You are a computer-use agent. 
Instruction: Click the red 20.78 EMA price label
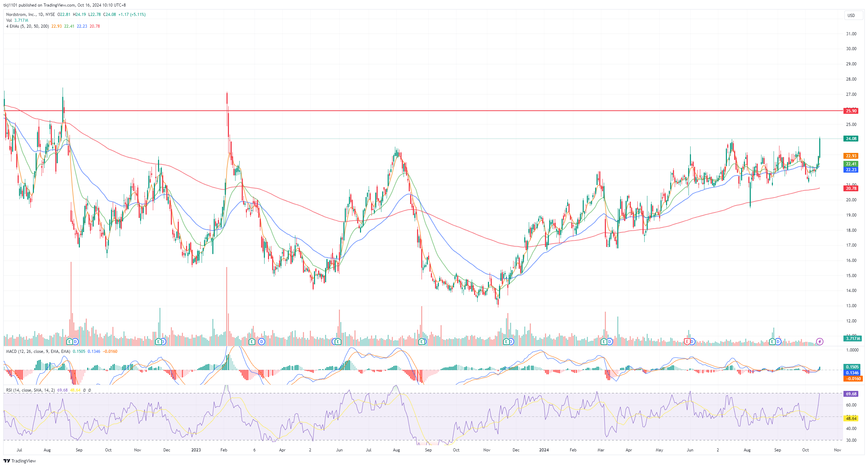851,189
